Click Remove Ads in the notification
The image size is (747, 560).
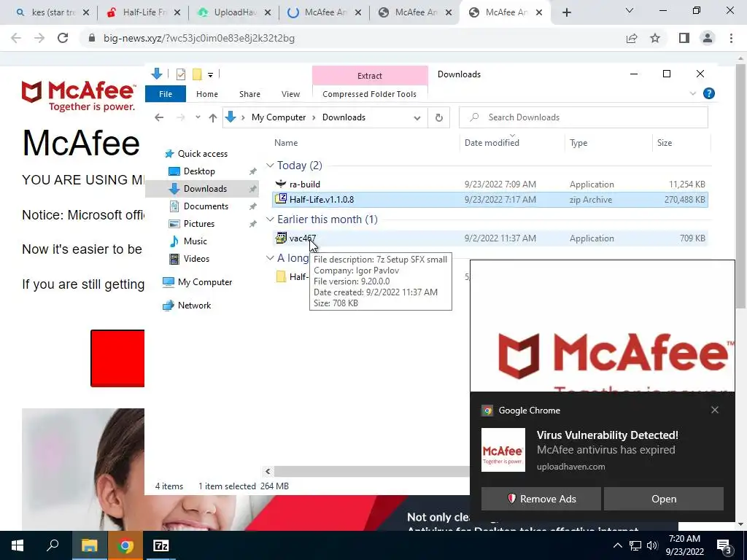pos(541,499)
